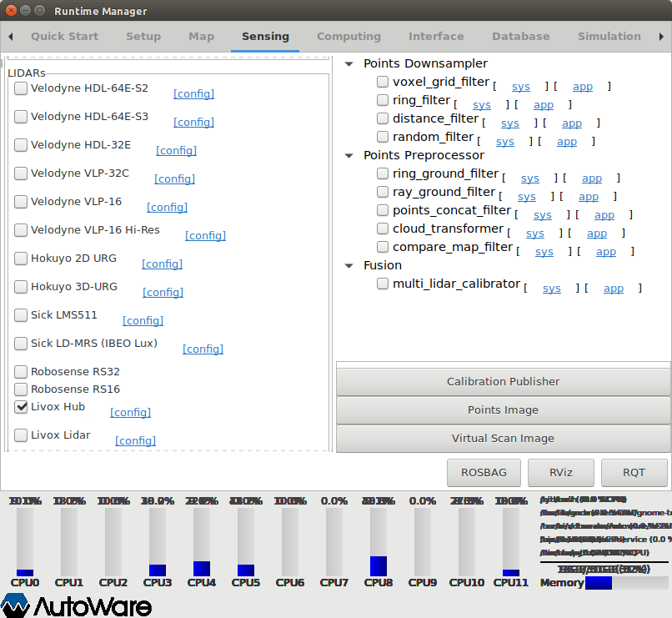This screenshot has width=672, height=618.
Task: Select the Points Downsampler label
Action: [425, 63]
